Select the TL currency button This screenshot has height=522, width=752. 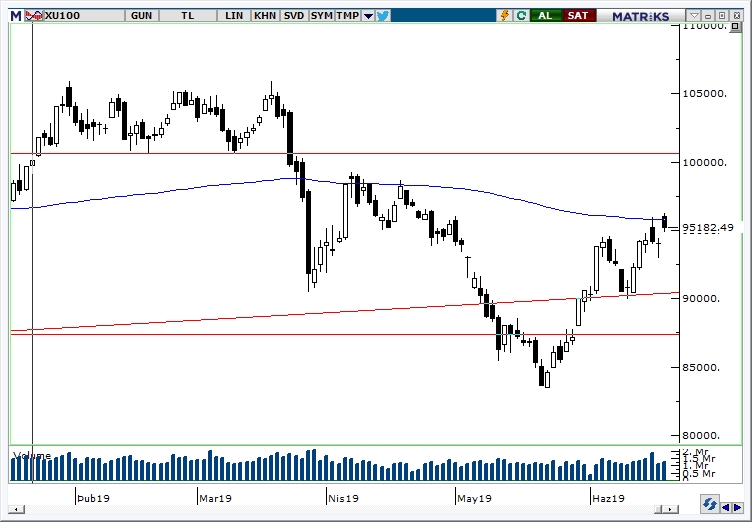pos(188,16)
